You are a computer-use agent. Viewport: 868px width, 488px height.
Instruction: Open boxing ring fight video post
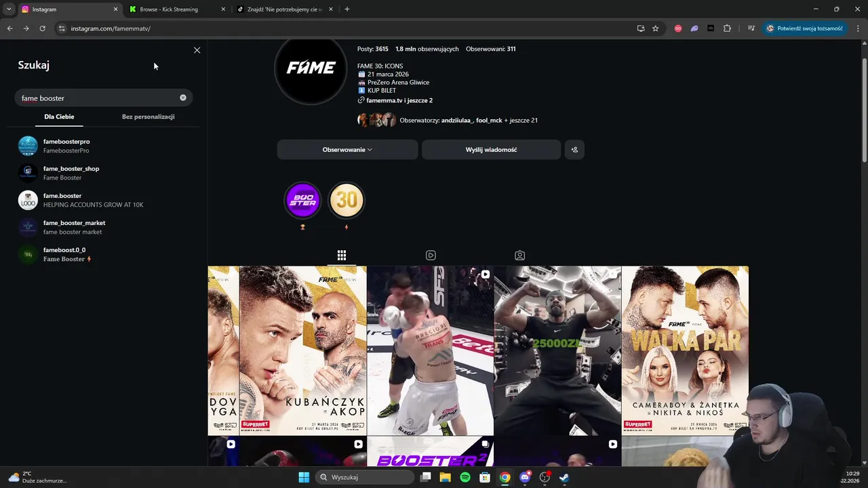(x=430, y=350)
